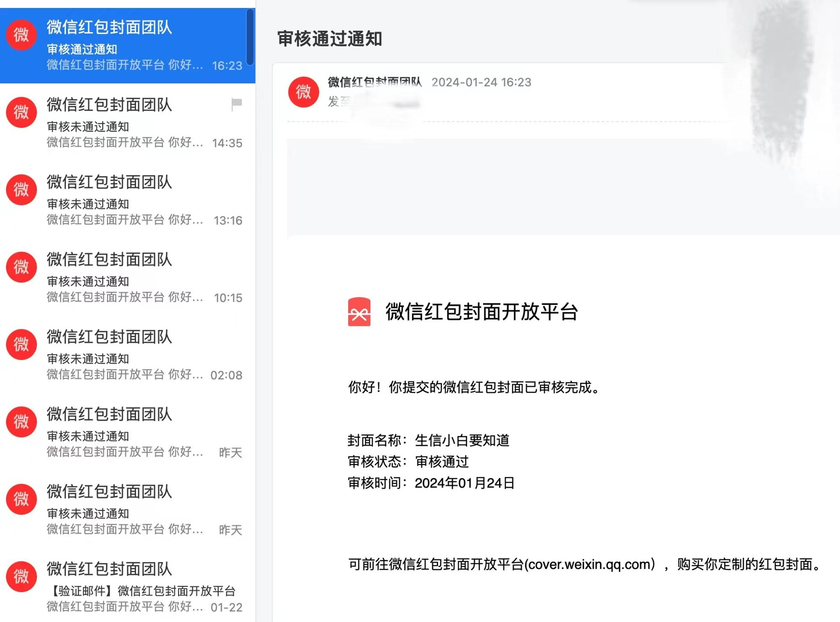Click avatar of the 13:16 email

click(21, 190)
